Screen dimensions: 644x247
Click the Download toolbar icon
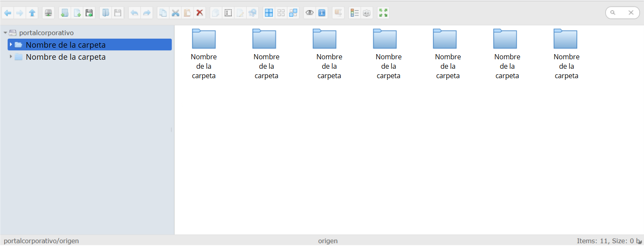tap(118, 13)
